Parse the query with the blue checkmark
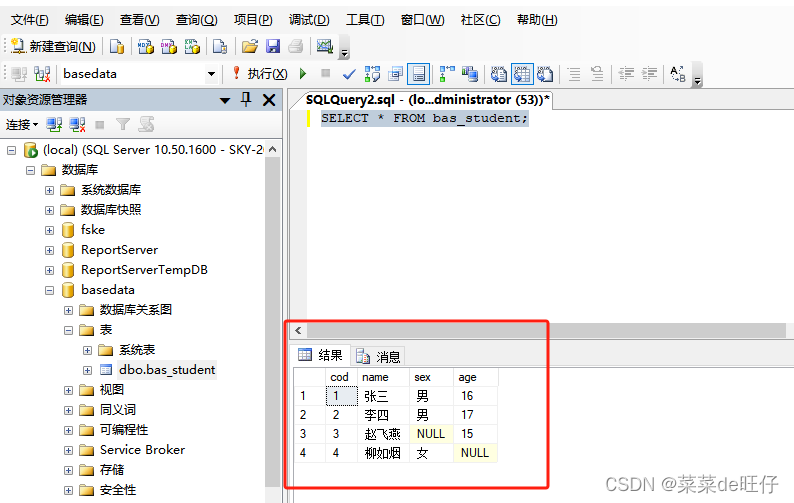The height and width of the screenshot is (503, 794). (349, 74)
